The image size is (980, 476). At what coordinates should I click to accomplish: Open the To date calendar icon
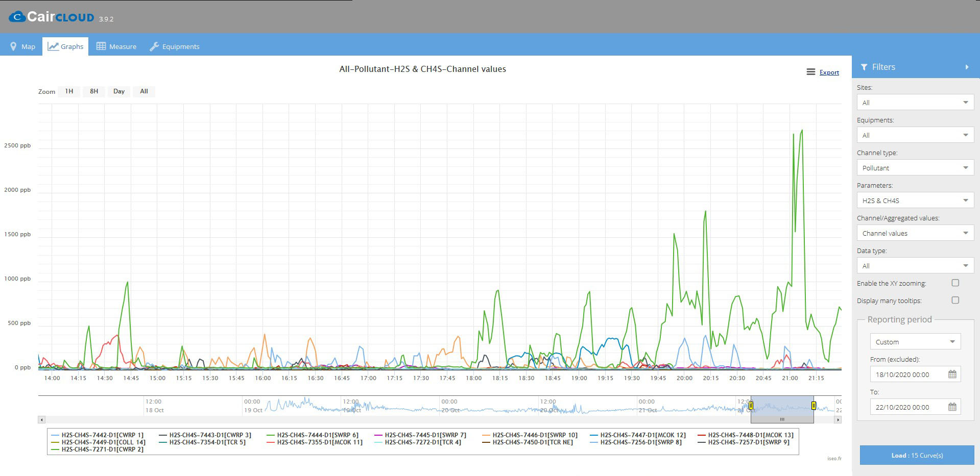pos(952,407)
